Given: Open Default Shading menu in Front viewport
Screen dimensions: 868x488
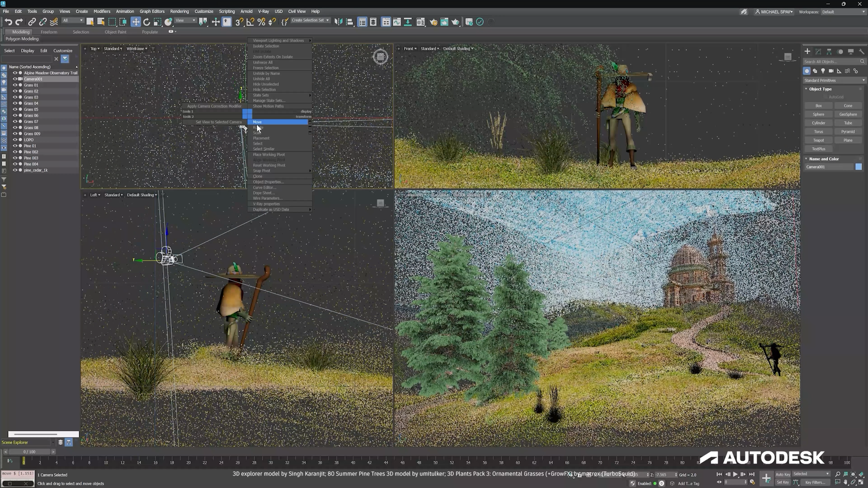Looking at the screenshot, I should click(x=458, y=49).
